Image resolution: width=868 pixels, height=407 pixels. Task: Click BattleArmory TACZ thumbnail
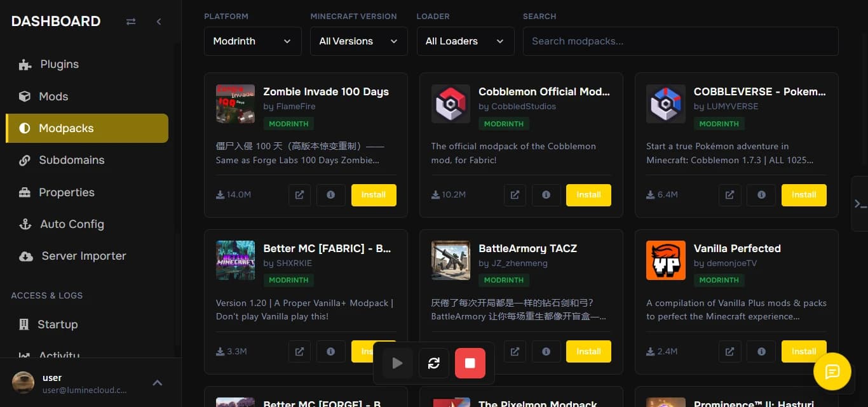coord(451,260)
